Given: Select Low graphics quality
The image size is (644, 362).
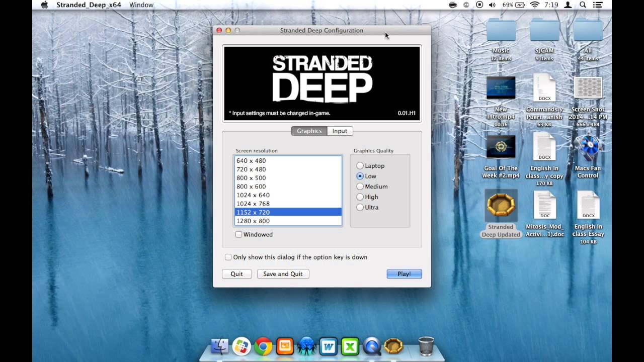Looking at the screenshot, I should [x=360, y=176].
